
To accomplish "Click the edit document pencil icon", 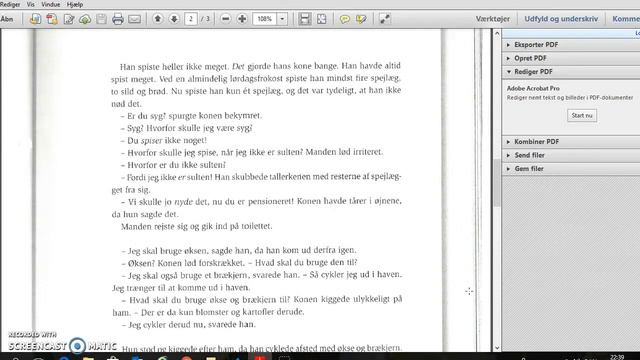I will click(x=69, y=19).
